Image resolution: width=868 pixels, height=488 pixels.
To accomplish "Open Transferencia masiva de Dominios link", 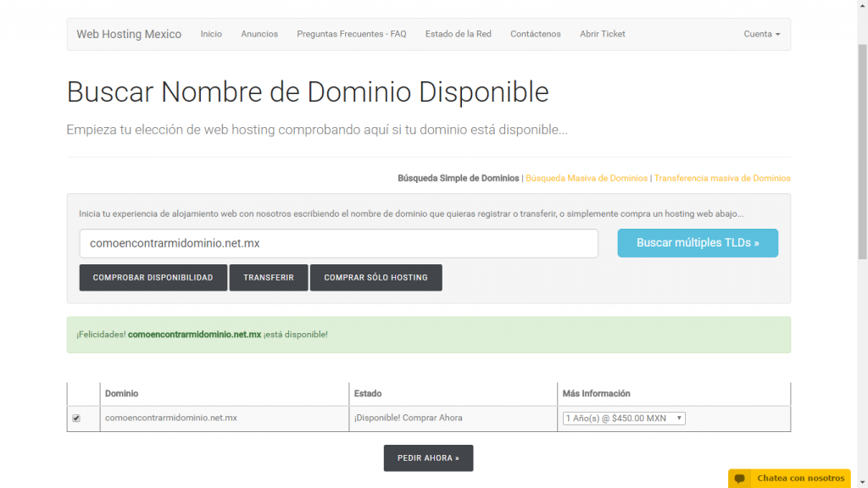I will 722,179.
